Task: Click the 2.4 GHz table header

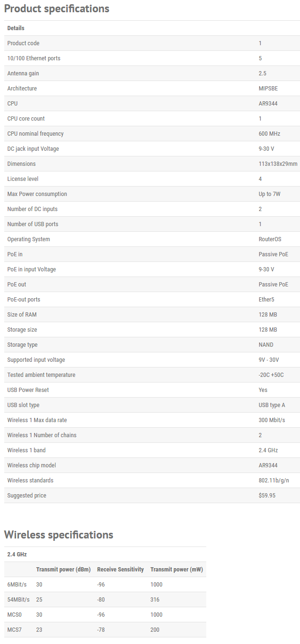Action: click(17, 554)
